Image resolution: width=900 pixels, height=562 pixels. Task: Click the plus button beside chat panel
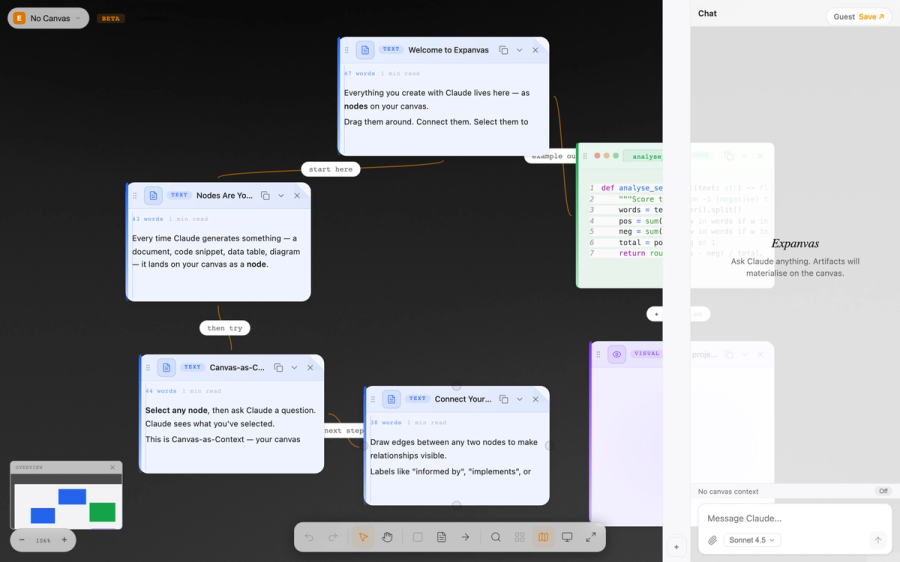676,547
